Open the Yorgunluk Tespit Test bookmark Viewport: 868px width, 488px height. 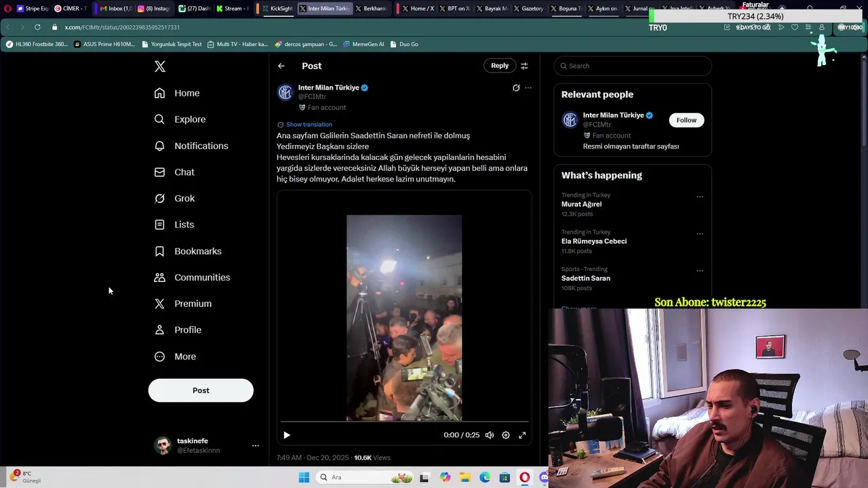(x=172, y=44)
